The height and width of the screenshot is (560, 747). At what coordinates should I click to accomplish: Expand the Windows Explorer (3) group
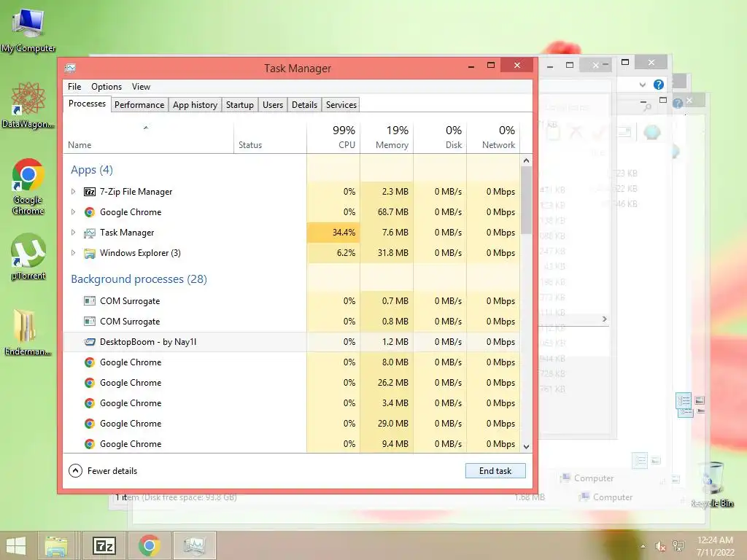pyautogui.click(x=73, y=253)
